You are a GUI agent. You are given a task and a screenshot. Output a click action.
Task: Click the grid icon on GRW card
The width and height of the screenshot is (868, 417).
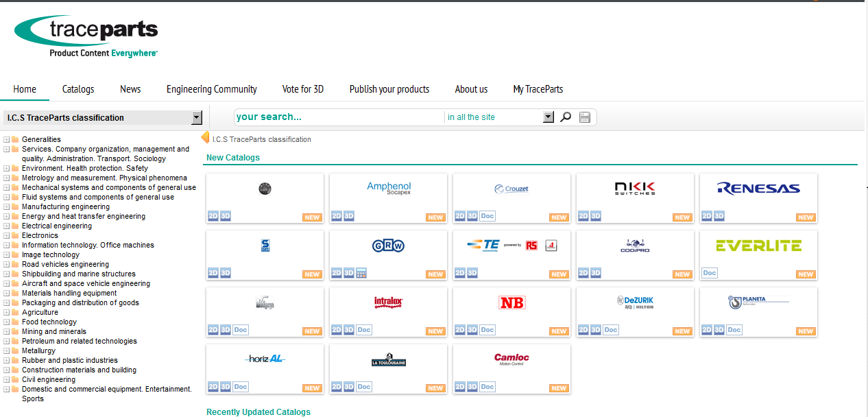(361, 273)
